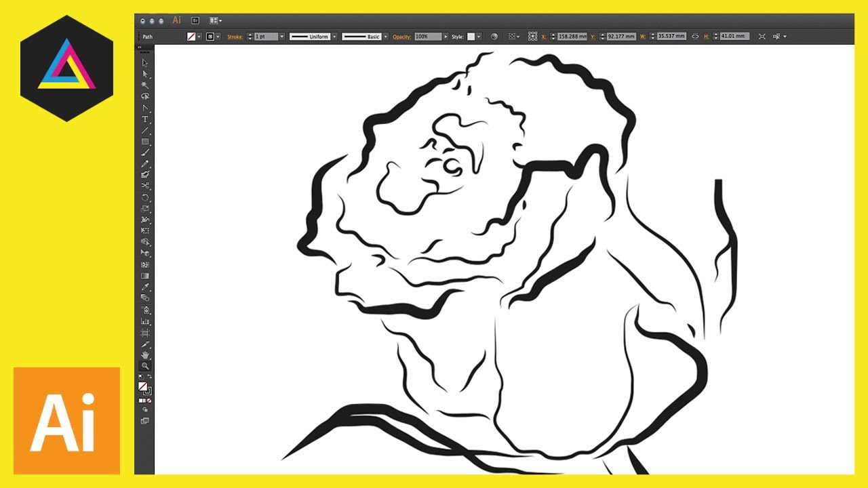
Task: Select the Line Segment tool
Action: (x=144, y=130)
